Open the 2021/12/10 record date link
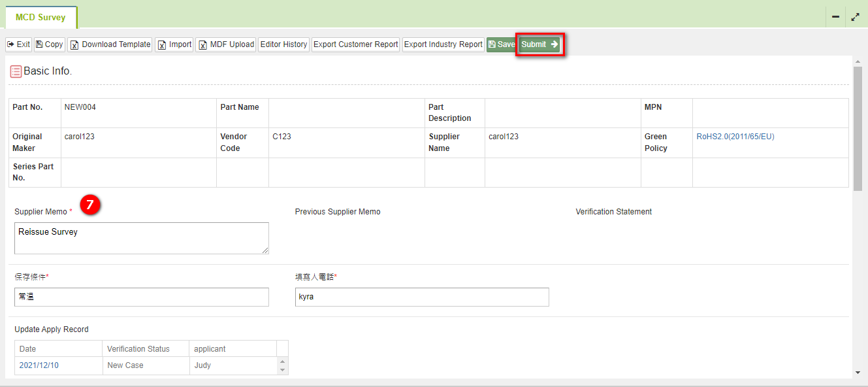868x387 pixels. [x=39, y=365]
